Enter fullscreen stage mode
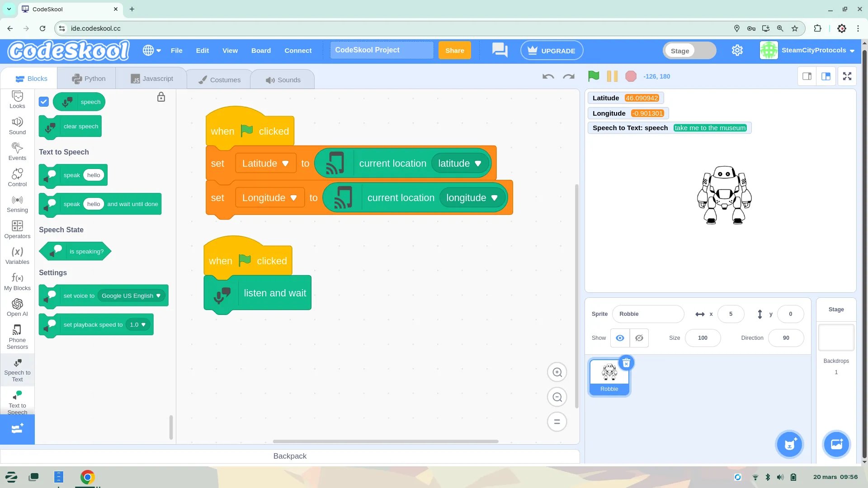This screenshot has width=868, height=488. click(847, 76)
